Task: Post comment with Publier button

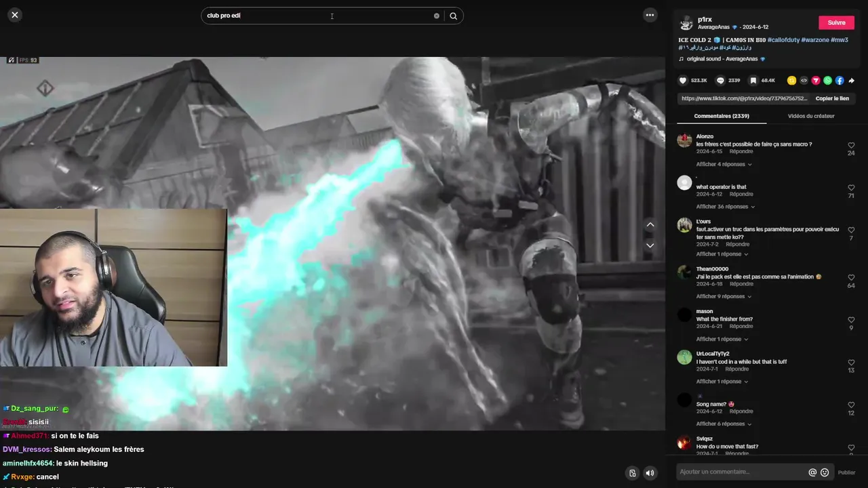Action: pos(846,472)
